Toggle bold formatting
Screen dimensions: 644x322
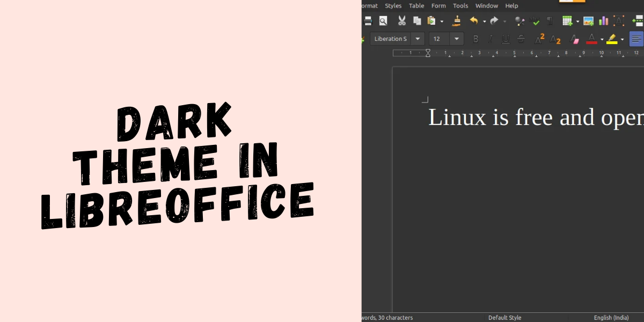click(x=476, y=39)
